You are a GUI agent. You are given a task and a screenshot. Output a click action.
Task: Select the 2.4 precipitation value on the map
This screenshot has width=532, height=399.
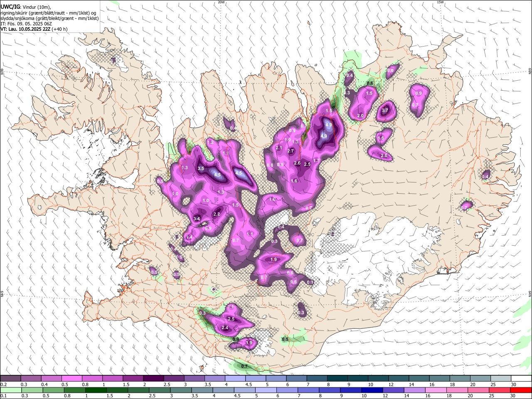click(225, 328)
